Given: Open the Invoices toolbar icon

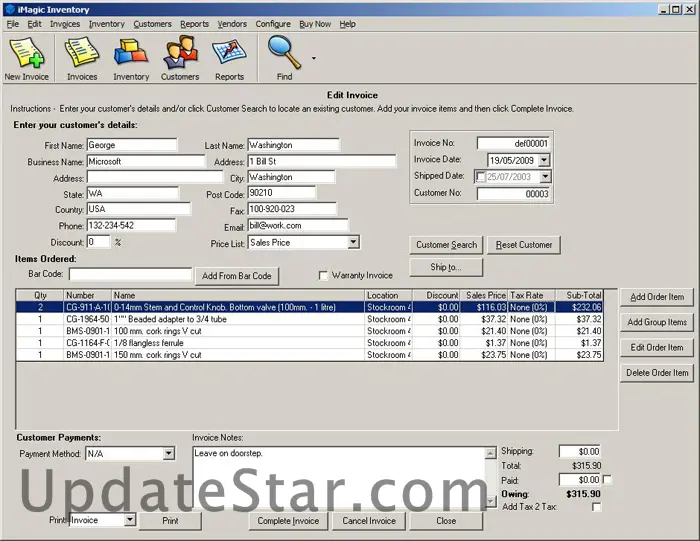Looking at the screenshot, I should click(82, 54).
